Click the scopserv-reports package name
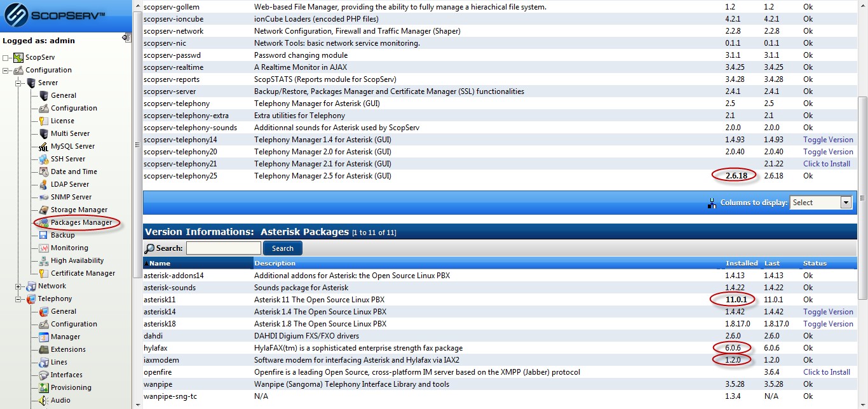Screen dimensions: 868x409 pos(172,79)
